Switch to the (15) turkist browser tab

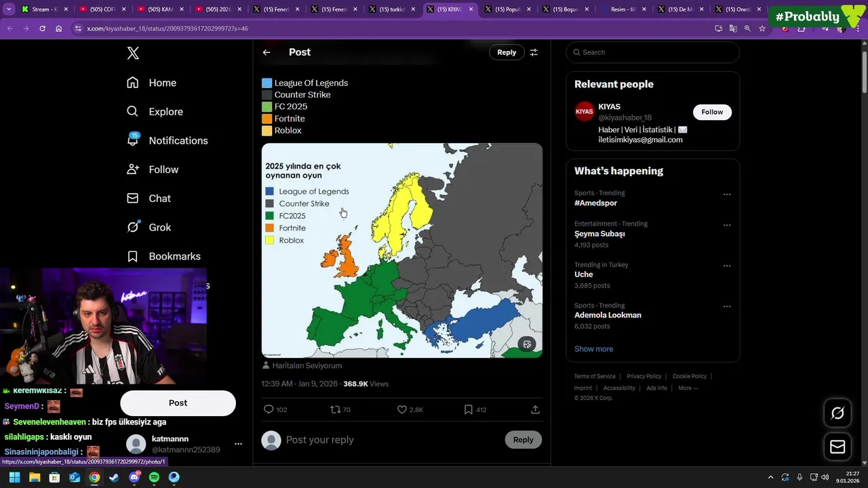[391, 9]
